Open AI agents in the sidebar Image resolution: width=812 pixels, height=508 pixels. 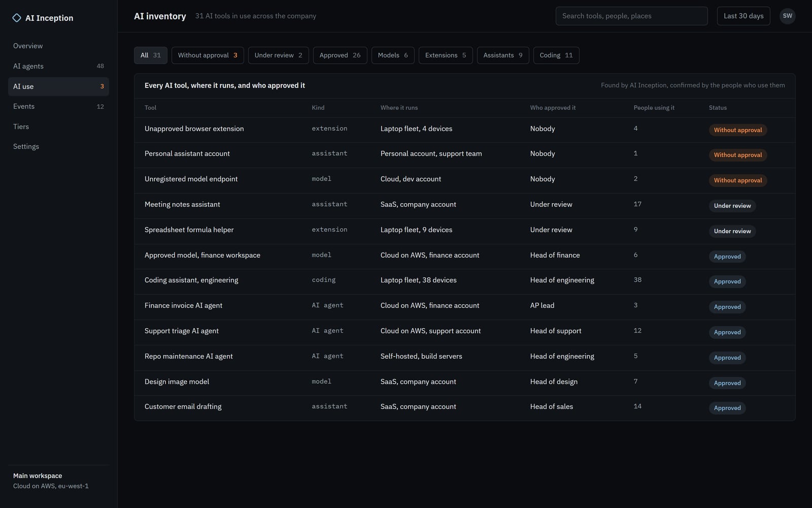pyautogui.click(x=58, y=66)
